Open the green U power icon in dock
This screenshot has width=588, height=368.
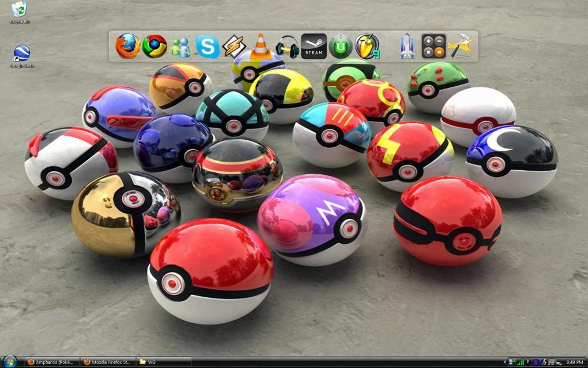341,47
